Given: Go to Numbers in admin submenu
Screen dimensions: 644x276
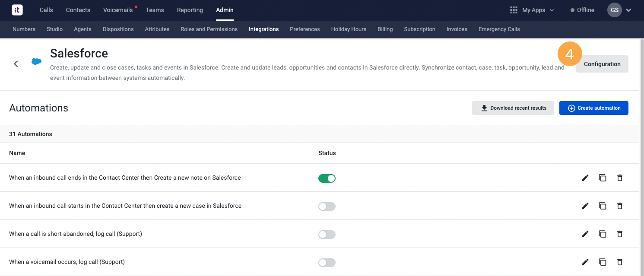Looking at the screenshot, I should click(x=24, y=29).
